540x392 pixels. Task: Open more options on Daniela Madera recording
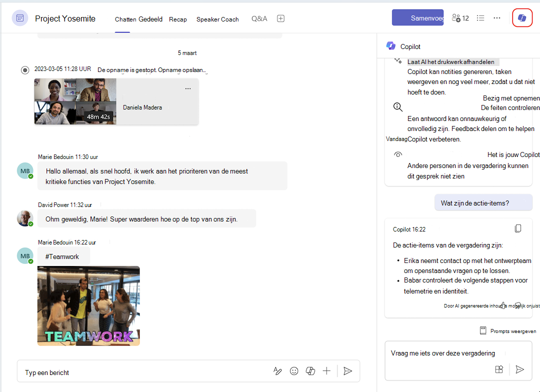click(x=187, y=88)
